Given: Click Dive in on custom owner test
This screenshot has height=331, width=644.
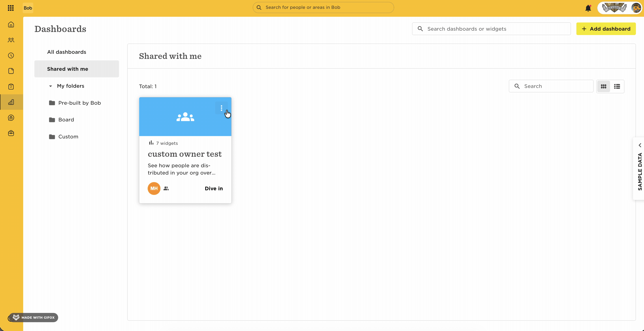Looking at the screenshot, I should point(214,188).
